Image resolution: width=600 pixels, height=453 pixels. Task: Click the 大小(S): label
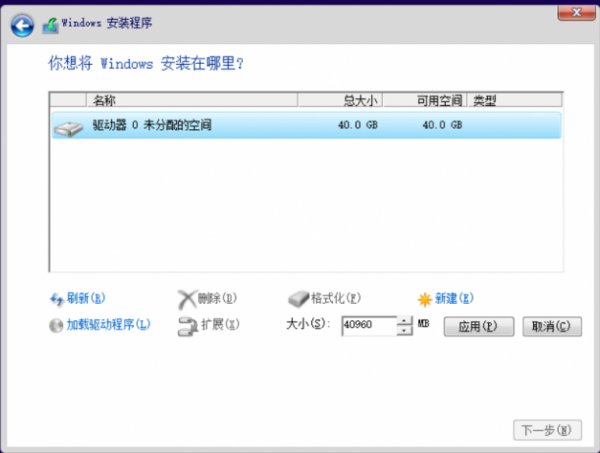pyautogui.click(x=308, y=324)
